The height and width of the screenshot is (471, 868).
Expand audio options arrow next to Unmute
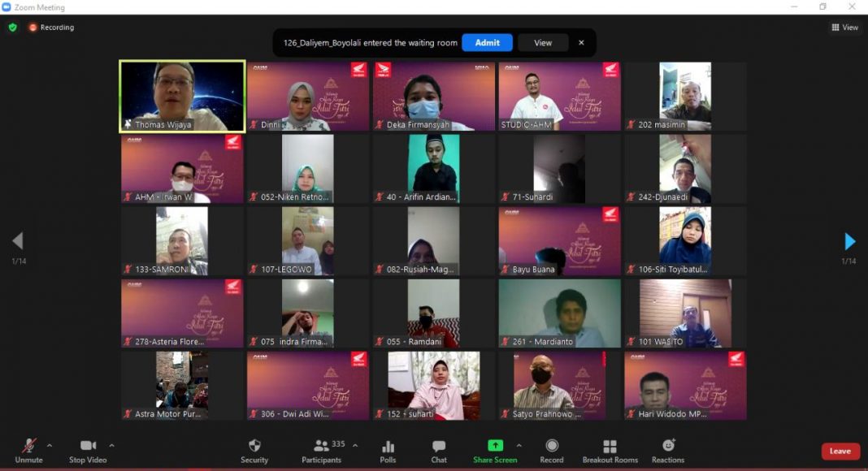(x=50, y=445)
